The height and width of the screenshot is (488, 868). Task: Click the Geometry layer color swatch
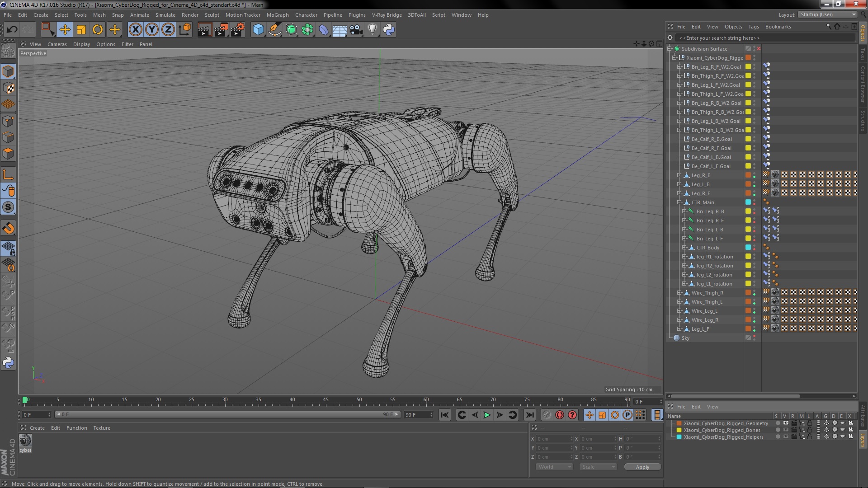pos(679,423)
